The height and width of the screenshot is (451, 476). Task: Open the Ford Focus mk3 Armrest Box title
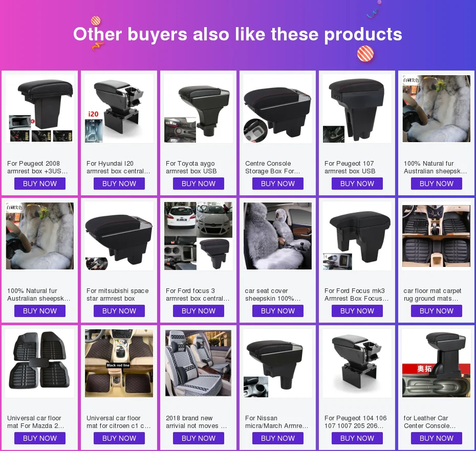[356, 295]
